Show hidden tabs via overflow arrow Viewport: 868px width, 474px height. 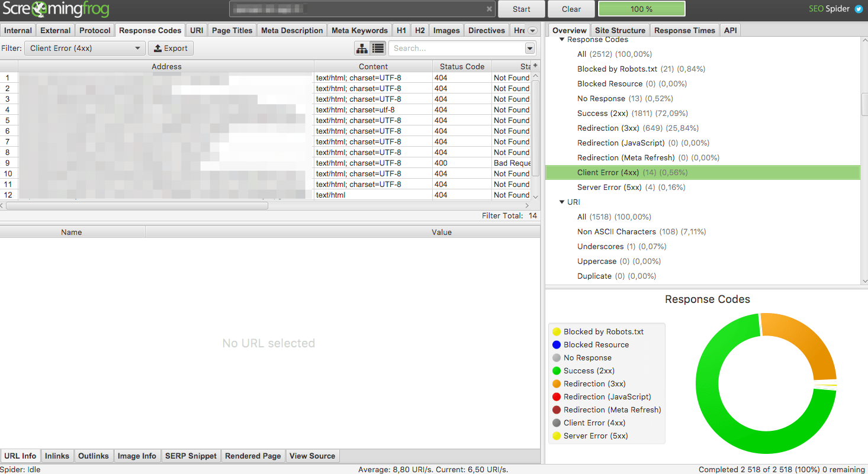532,31
